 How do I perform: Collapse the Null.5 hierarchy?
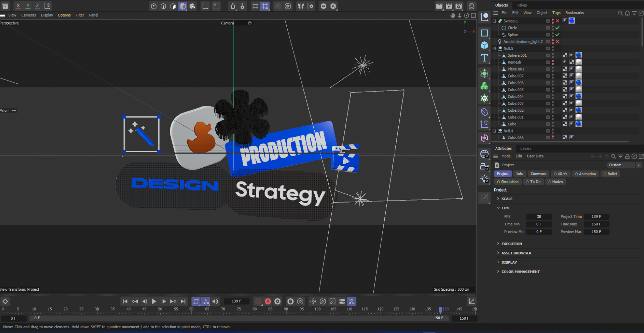[494, 49]
